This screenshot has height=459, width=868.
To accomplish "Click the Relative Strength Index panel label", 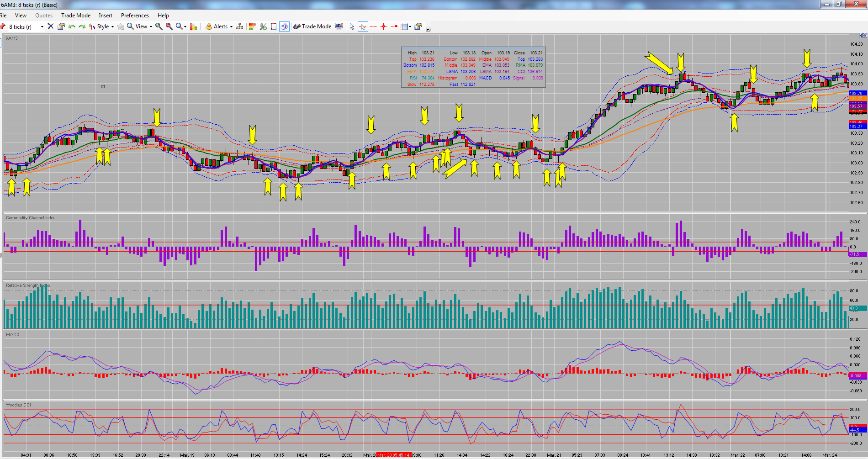I will (28, 285).
